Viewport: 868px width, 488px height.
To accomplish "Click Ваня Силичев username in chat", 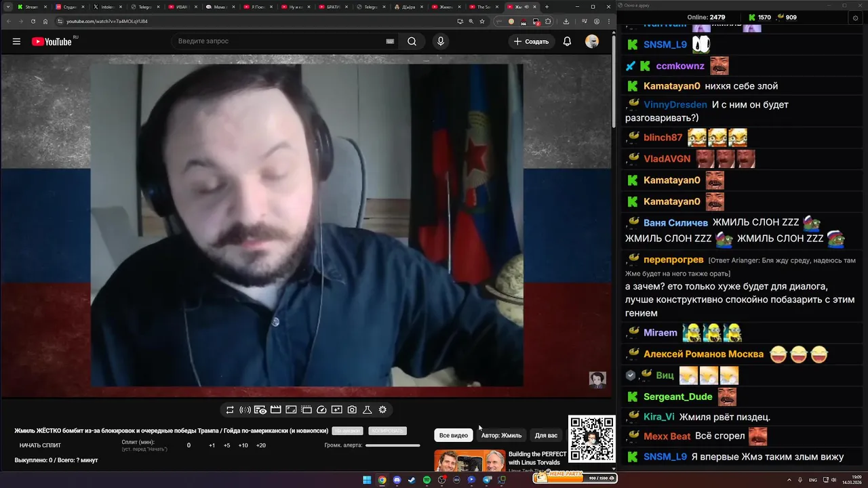I will pos(675,222).
